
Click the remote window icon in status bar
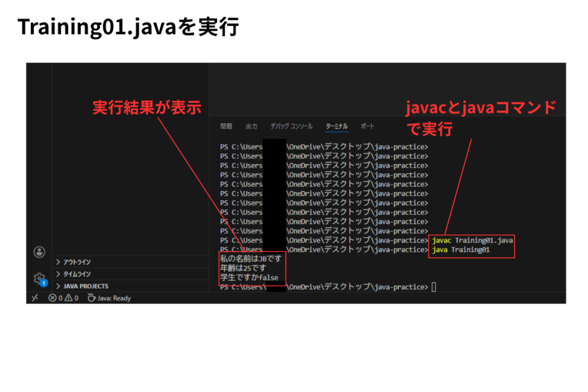35,298
